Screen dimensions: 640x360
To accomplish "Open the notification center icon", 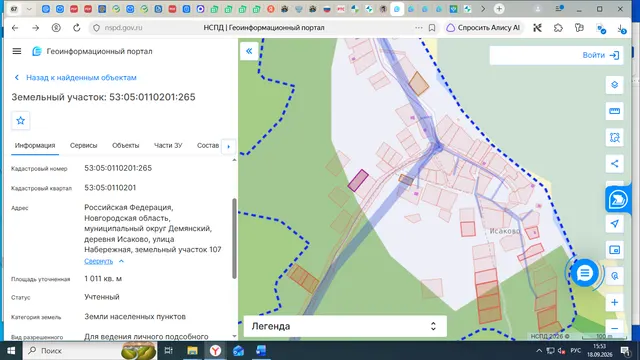I will (x=625, y=351).
